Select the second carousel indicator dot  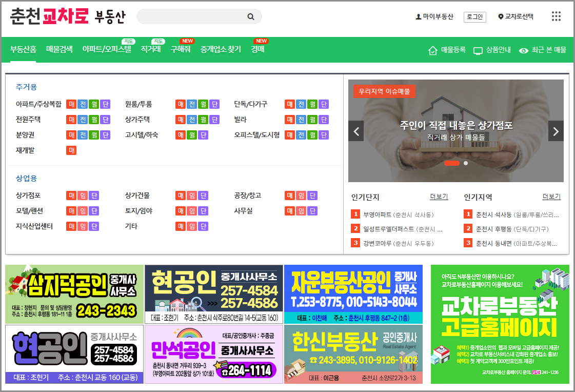[466, 163]
